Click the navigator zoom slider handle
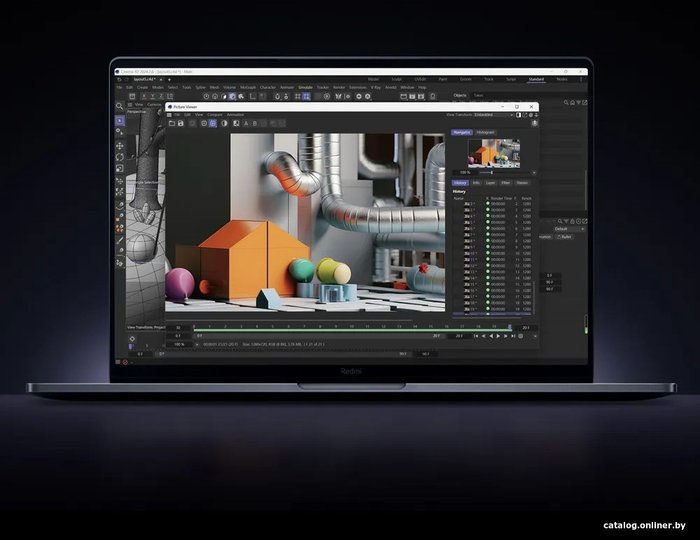This screenshot has height=540, width=700. [492, 172]
